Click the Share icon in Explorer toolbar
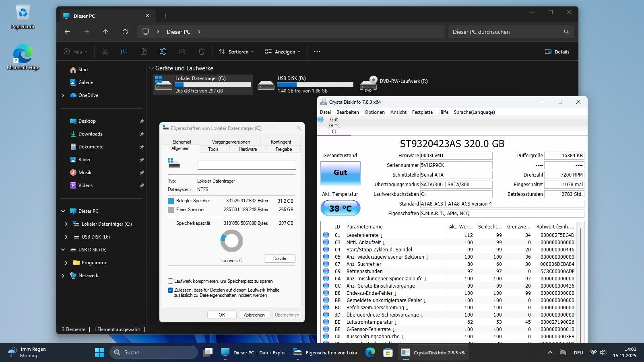644x362 pixels. 182,51
